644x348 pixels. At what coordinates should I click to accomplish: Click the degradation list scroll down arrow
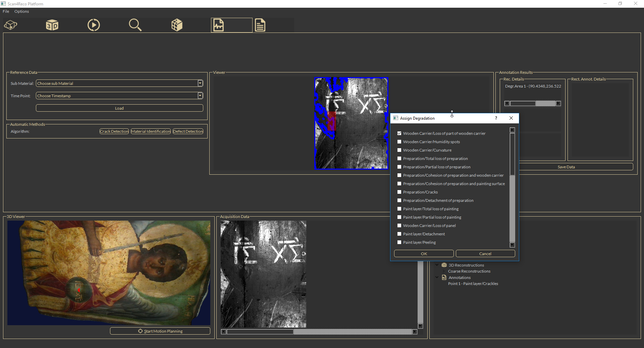[x=512, y=245]
